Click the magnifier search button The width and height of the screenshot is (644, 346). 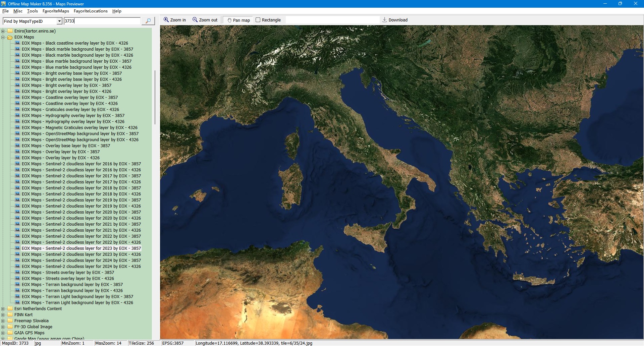(x=148, y=21)
